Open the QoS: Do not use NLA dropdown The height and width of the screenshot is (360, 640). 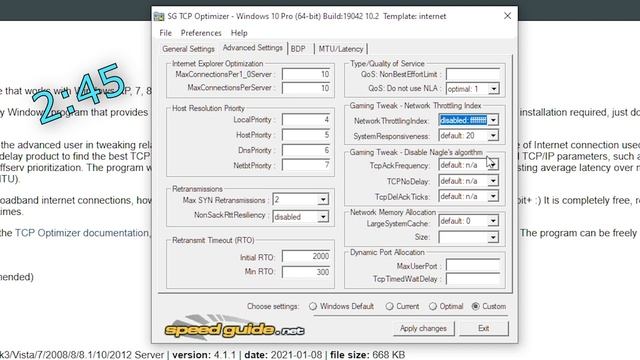493,89
